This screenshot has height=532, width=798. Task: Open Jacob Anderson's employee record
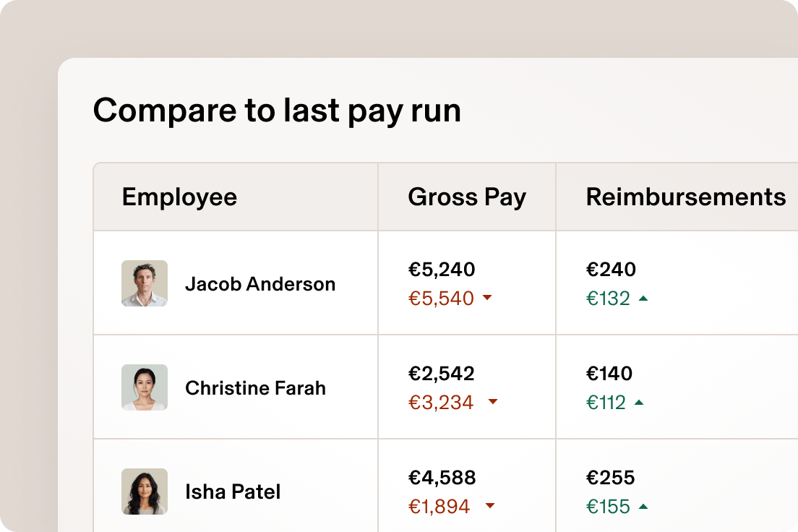(261, 283)
